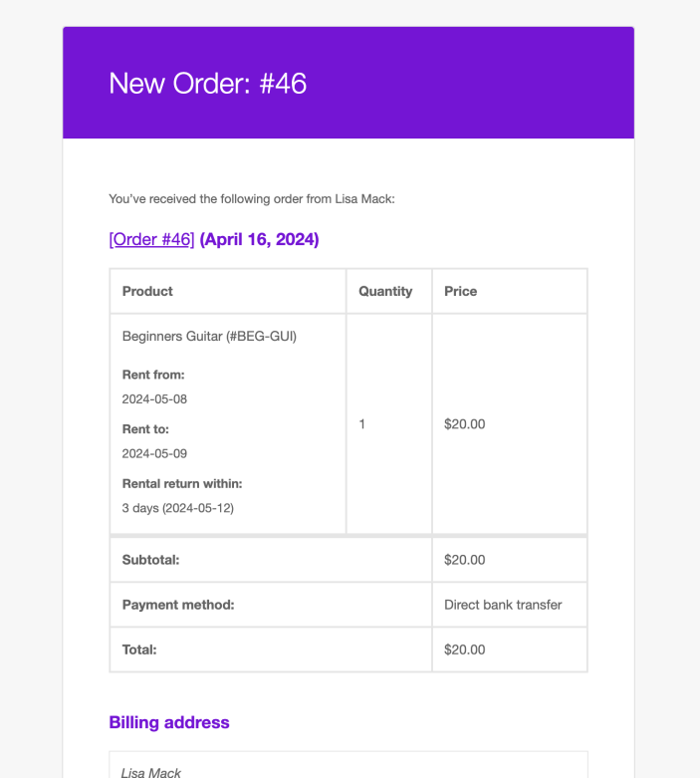Click the Beginners Guitar (#BEG-GUI) product name
This screenshot has width=700, height=778.
point(209,336)
